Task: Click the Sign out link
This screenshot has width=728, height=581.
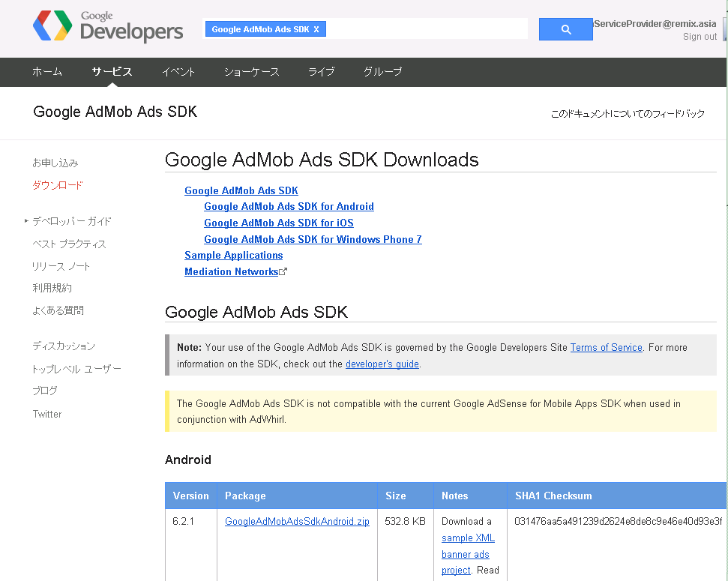Action: [x=700, y=37]
